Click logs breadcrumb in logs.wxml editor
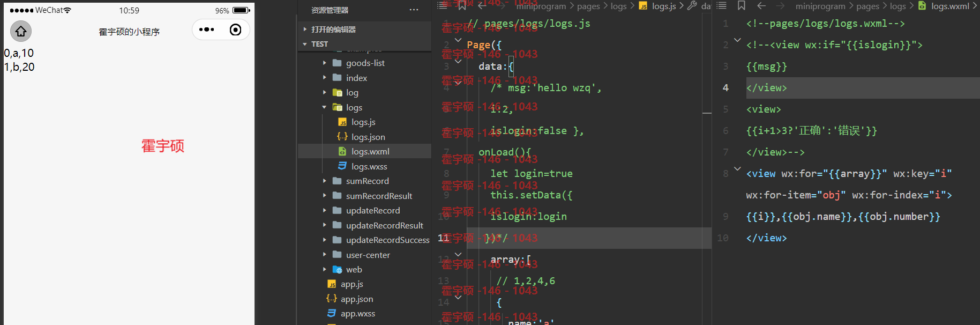 898,6
